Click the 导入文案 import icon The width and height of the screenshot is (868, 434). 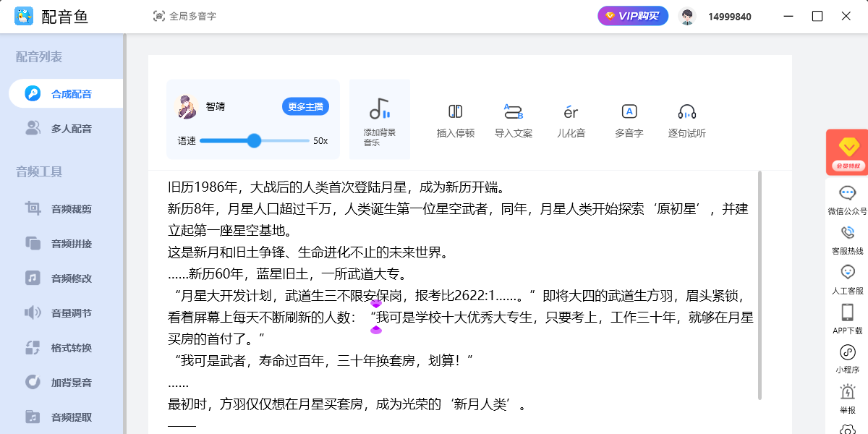(514, 111)
